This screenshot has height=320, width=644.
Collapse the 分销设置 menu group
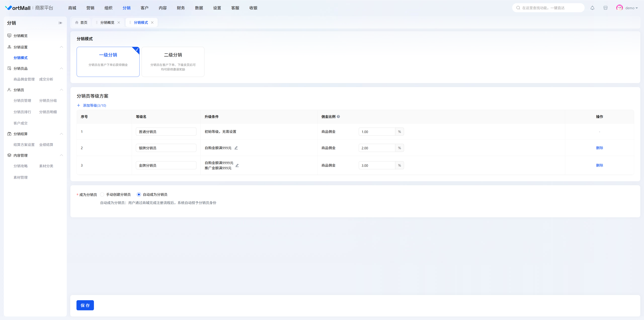pyautogui.click(x=61, y=47)
